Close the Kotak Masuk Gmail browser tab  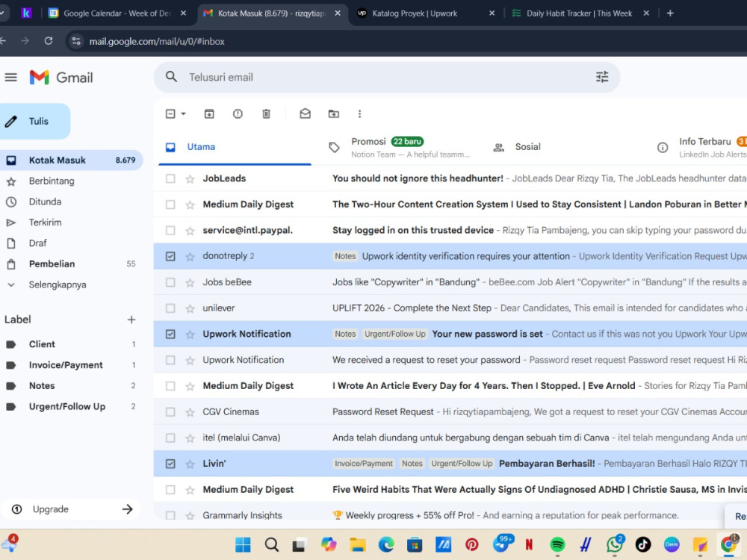(338, 13)
